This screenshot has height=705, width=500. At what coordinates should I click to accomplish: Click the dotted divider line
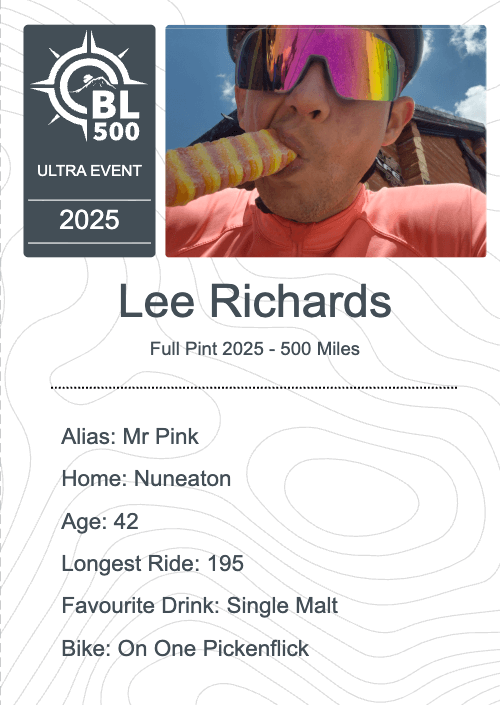click(x=254, y=387)
